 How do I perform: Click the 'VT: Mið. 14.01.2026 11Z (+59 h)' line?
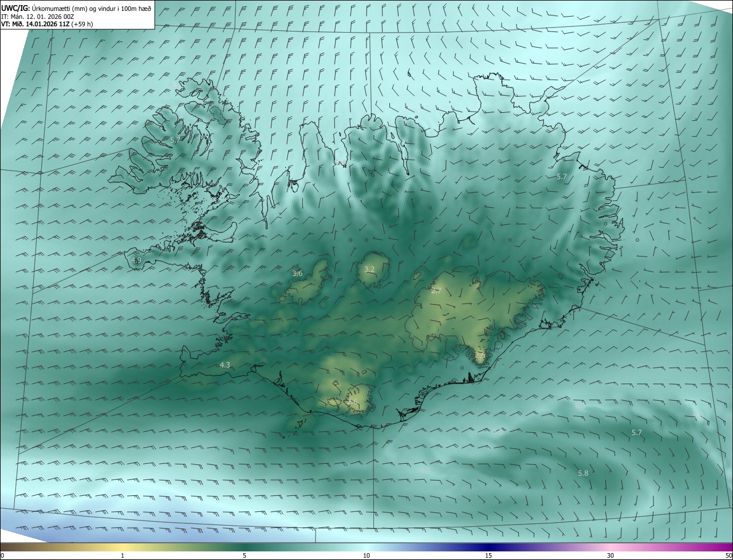(47, 24)
